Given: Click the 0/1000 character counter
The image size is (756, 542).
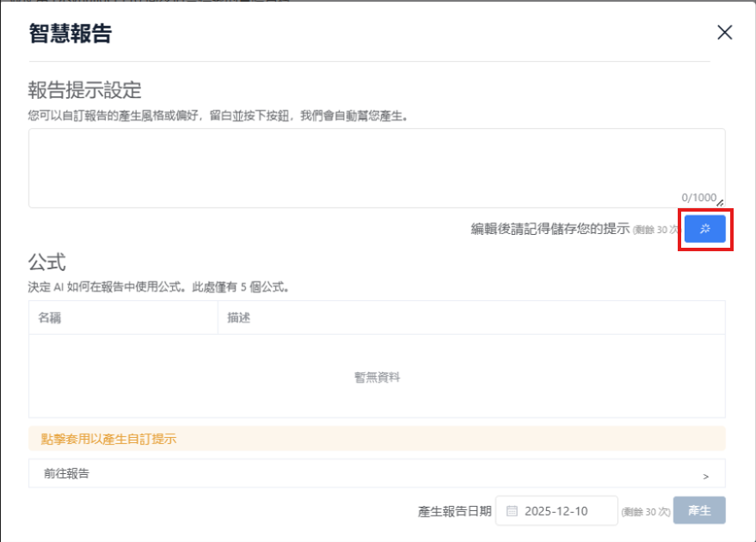Looking at the screenshot, I should (x=698, y=198).
